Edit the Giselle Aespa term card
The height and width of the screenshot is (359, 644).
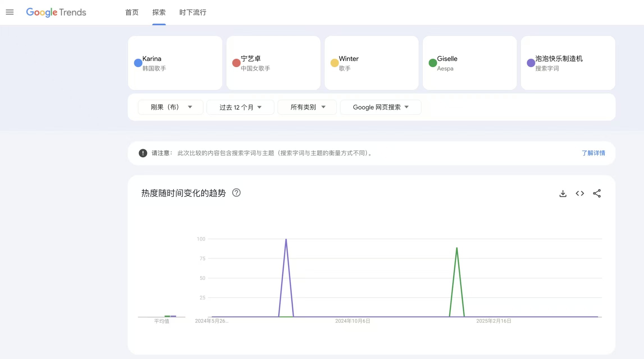coord(470,63)
